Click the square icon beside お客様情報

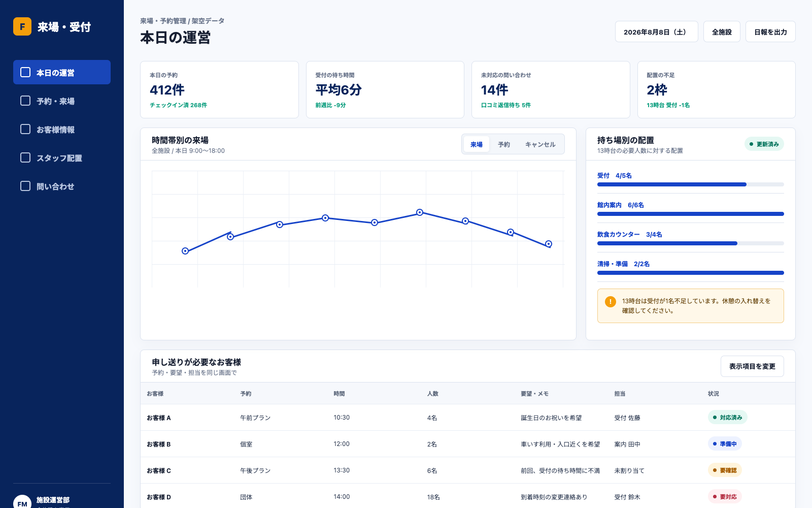coord(25,129)
